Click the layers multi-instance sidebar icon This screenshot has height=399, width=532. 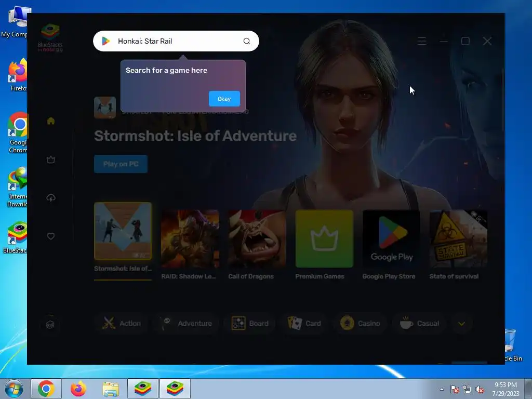click(50, 325)
